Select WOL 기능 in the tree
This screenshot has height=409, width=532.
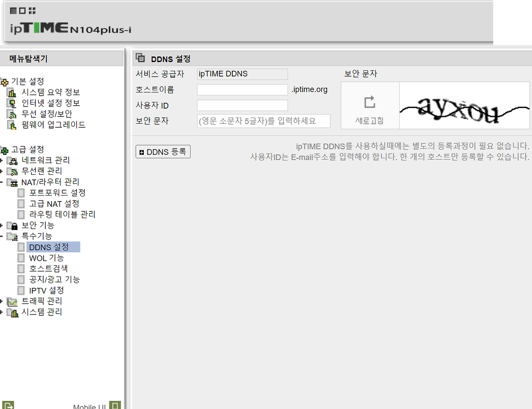[47, 258]
